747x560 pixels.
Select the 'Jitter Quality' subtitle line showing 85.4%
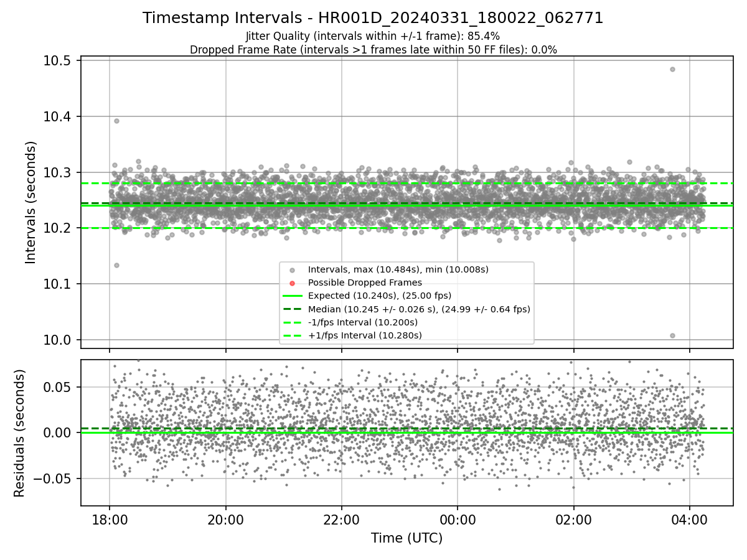click(x=373, y=36)
